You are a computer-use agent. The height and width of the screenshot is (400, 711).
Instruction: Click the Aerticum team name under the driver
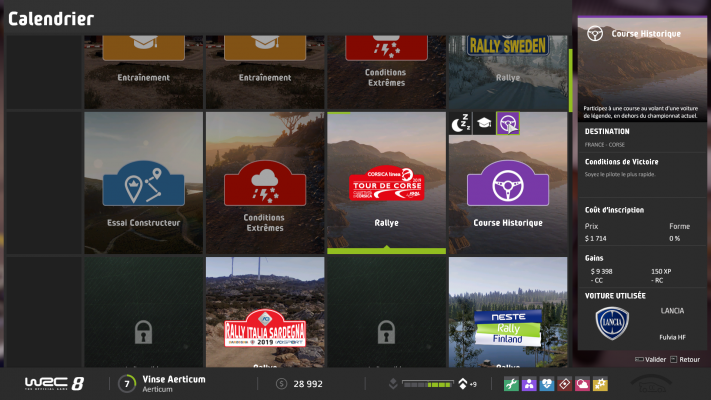click(x=157, y=390)
